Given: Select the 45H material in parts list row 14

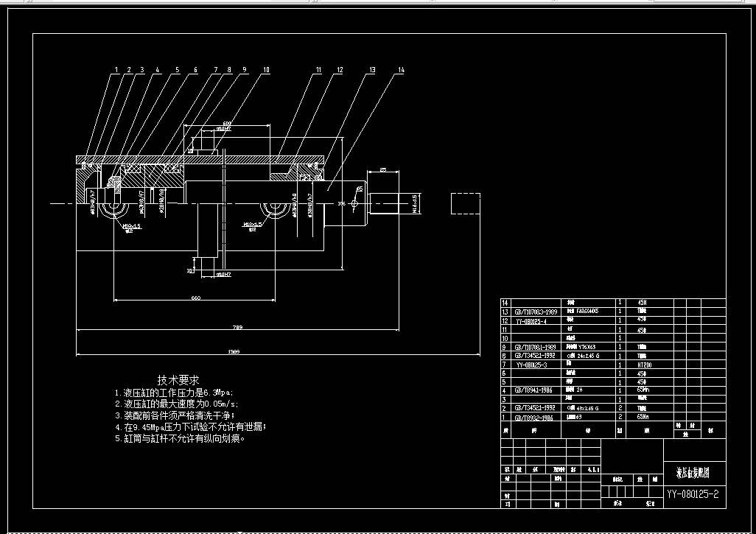Looking at the screenshot, I should tap(643, 303).
